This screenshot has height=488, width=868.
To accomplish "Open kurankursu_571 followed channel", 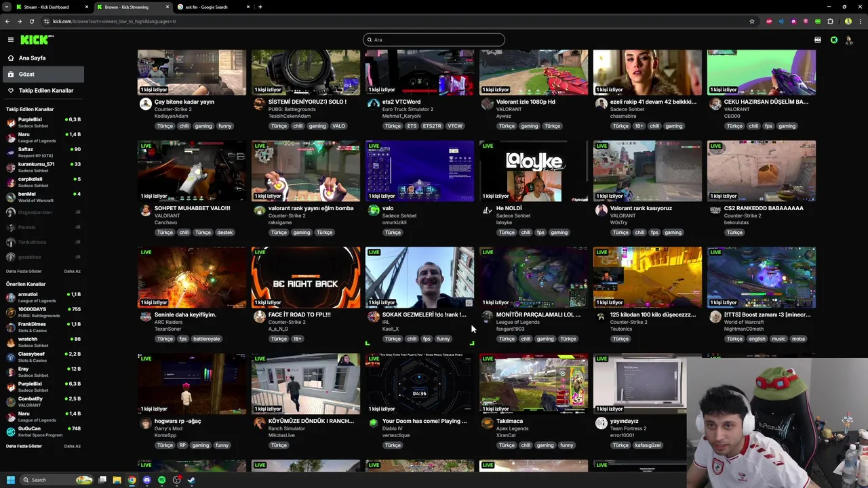I will (43, 167).
